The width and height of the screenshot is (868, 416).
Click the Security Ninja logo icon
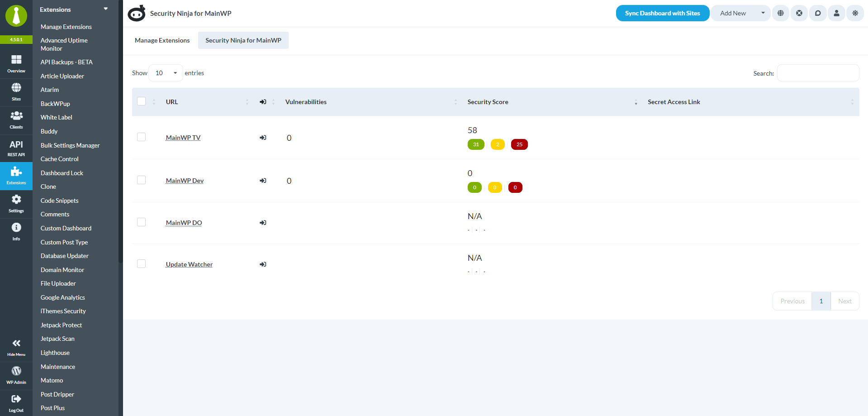(137, 14)
